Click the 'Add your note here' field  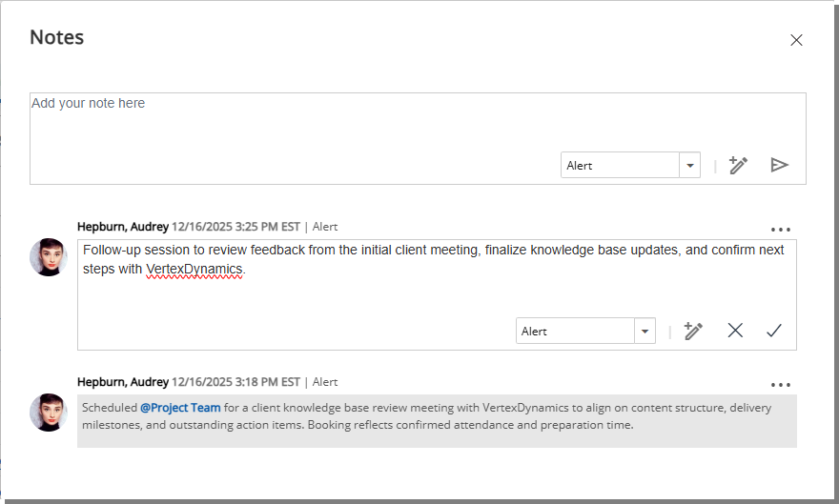pos(286,119)
